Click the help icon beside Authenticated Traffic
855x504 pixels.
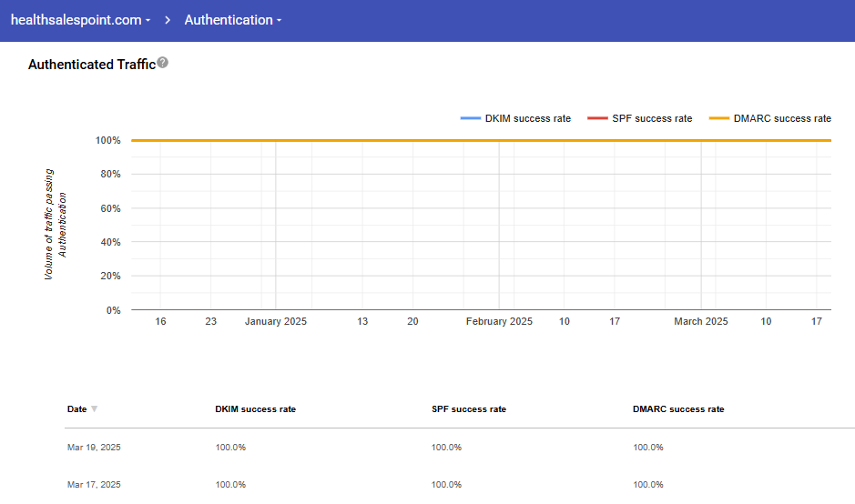(163, 63)
